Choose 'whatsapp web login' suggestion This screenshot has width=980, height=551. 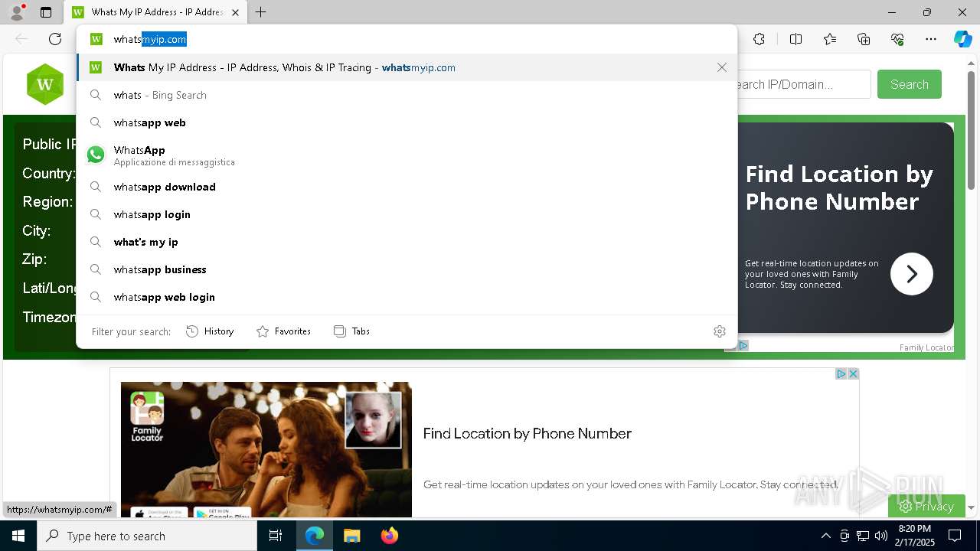[x=407, y=297]
